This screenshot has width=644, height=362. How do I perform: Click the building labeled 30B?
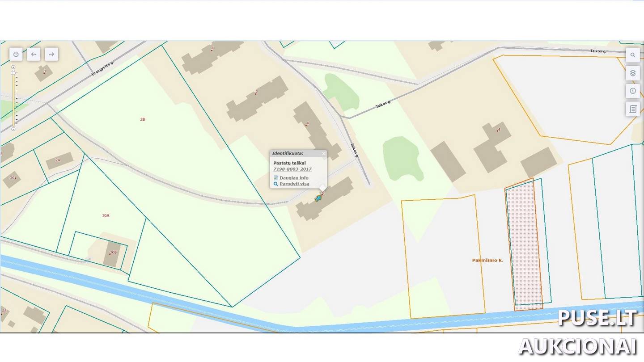(x=112, y=253)
